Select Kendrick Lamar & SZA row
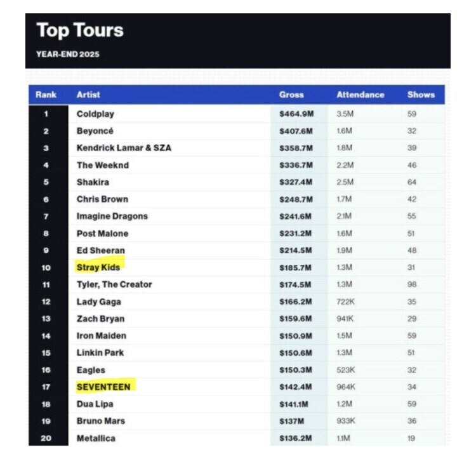Viewport: 476px width, 452px height. coord(124,148)
